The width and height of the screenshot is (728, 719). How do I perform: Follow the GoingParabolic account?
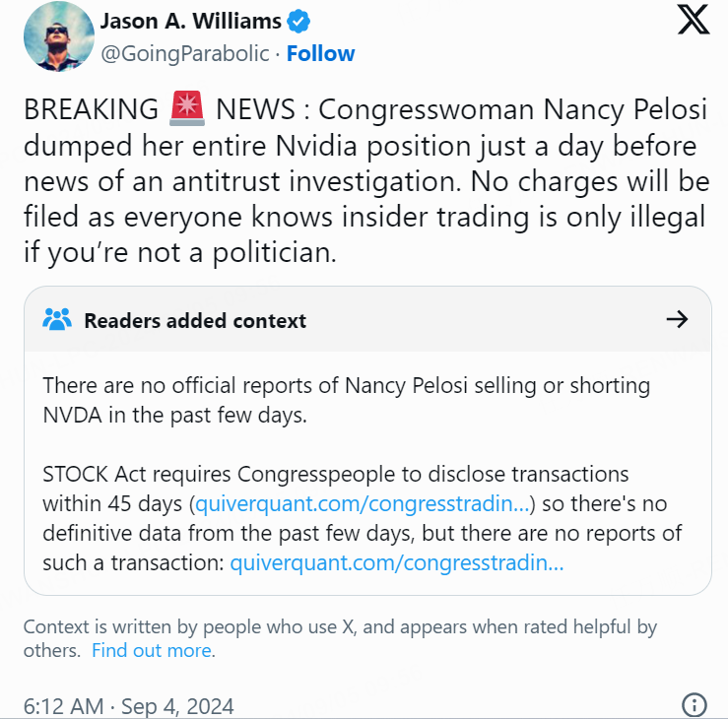pyautogui.click(x=321, y=53)
